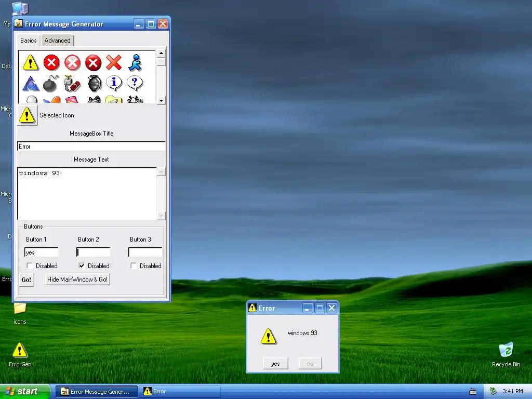Click the greyed no button in Error dialog
Image resolution: width=532 pixels, height=399 pixels.
click(310, 364)
